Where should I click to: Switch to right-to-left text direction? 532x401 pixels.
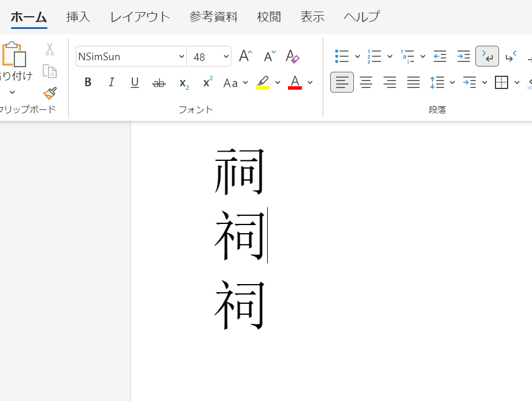tap(511, 56)
